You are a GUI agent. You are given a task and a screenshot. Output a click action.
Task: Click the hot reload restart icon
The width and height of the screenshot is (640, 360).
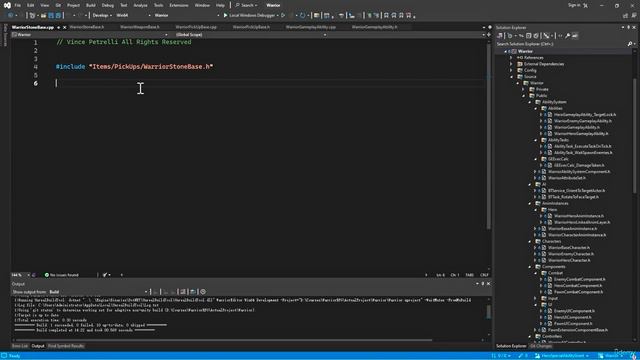pyautogui.click(x=302, y=16)
